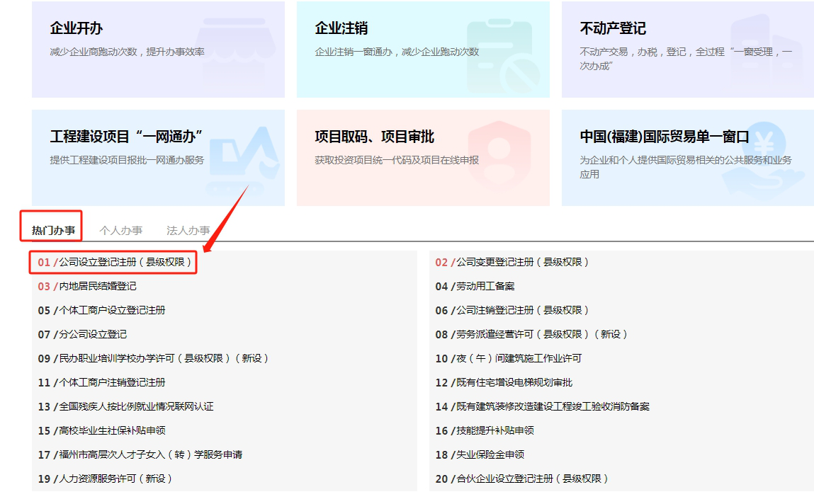Open 15 高校毕业生社保补贴申领
This screenshot has height=504, width=814.
tap(102, 431)
